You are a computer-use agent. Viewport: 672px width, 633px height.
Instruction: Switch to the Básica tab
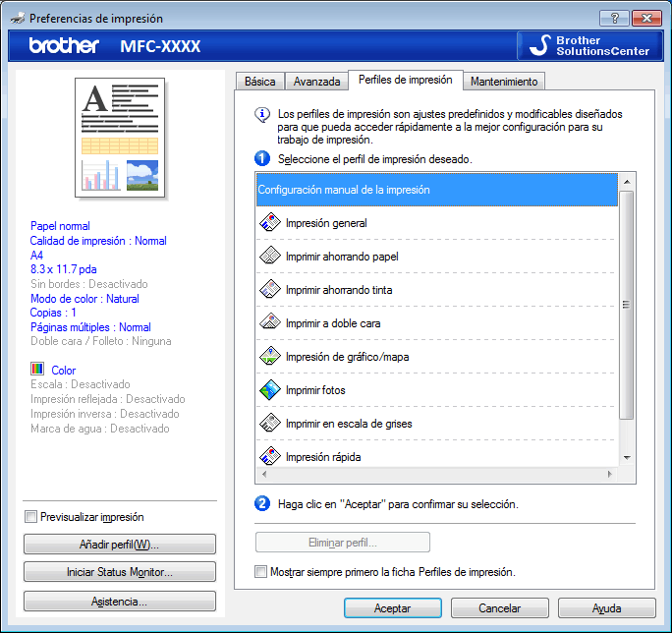pos(259,81)
